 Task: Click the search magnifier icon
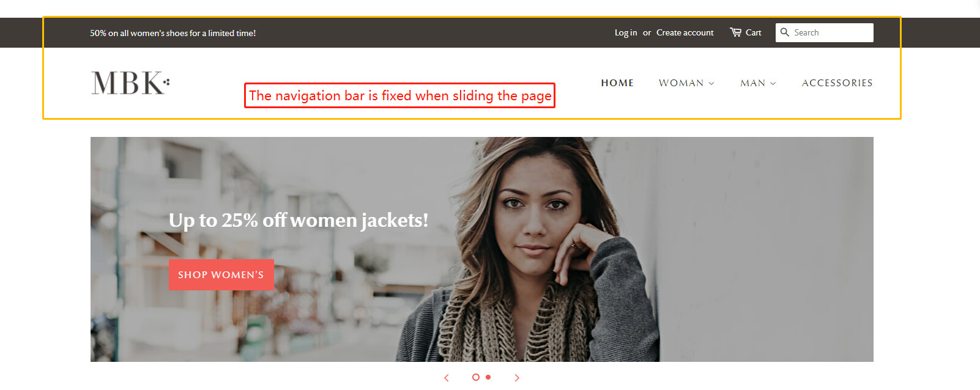785,32
